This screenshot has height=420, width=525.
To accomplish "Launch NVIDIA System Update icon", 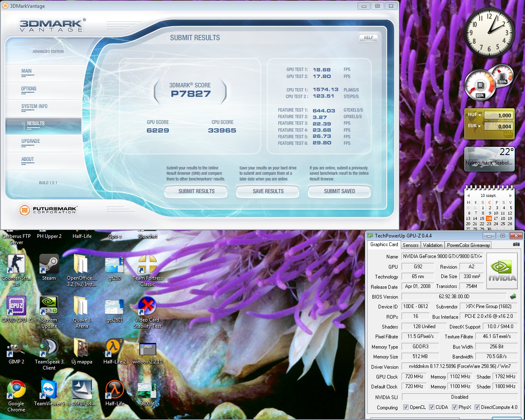I will [49, 312].
